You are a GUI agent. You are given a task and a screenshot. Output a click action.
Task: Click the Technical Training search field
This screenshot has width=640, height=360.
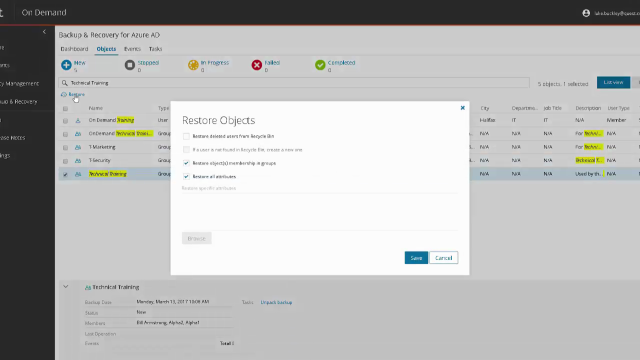[294, 83]
